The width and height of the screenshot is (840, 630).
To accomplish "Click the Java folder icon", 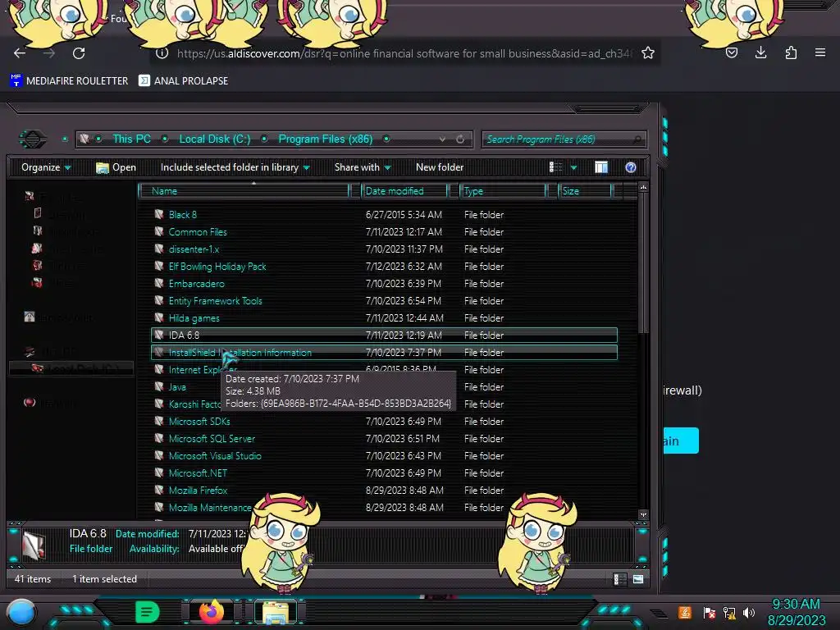I will coord(159,386).
